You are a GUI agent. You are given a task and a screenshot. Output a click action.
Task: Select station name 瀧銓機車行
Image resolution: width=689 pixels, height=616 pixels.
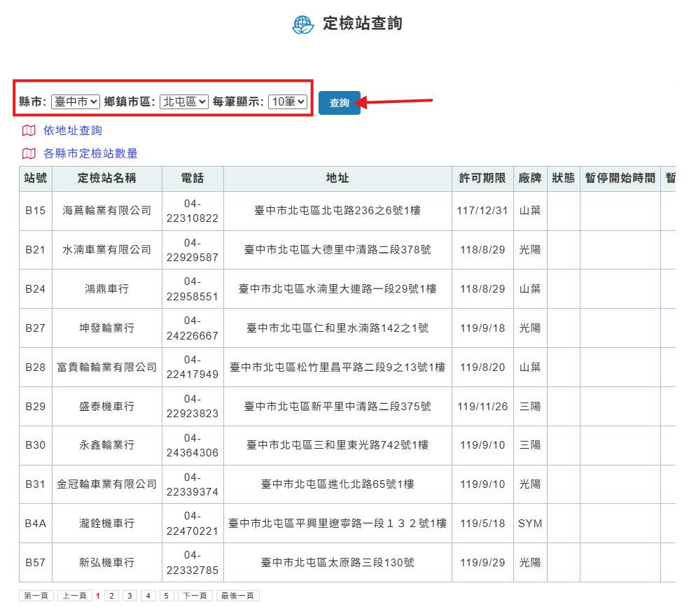[x=106, y=524]
